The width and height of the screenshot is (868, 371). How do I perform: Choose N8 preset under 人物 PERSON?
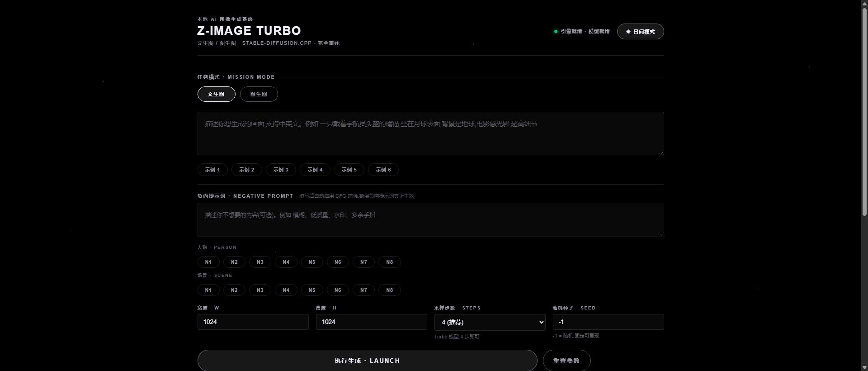click(x=390, y=262)
